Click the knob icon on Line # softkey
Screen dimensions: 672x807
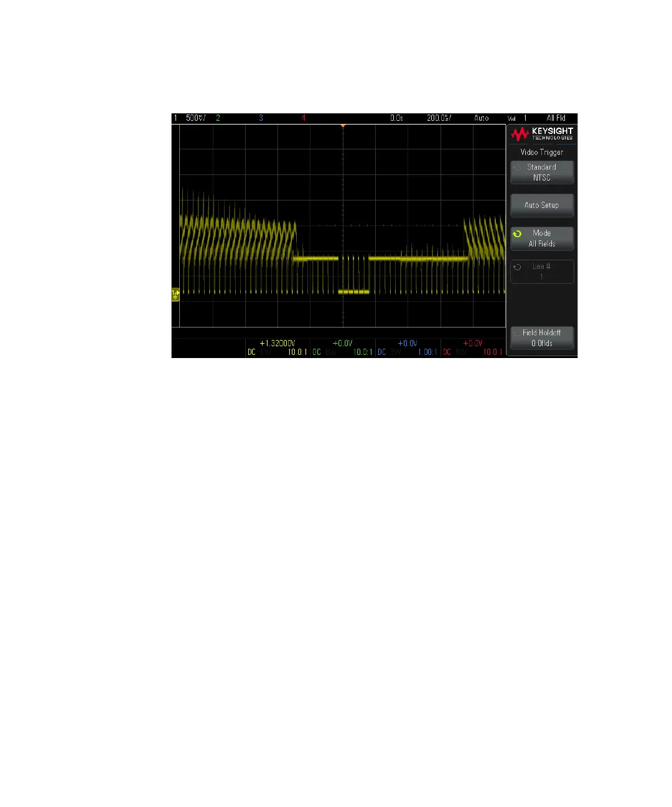tap(517, 267)
